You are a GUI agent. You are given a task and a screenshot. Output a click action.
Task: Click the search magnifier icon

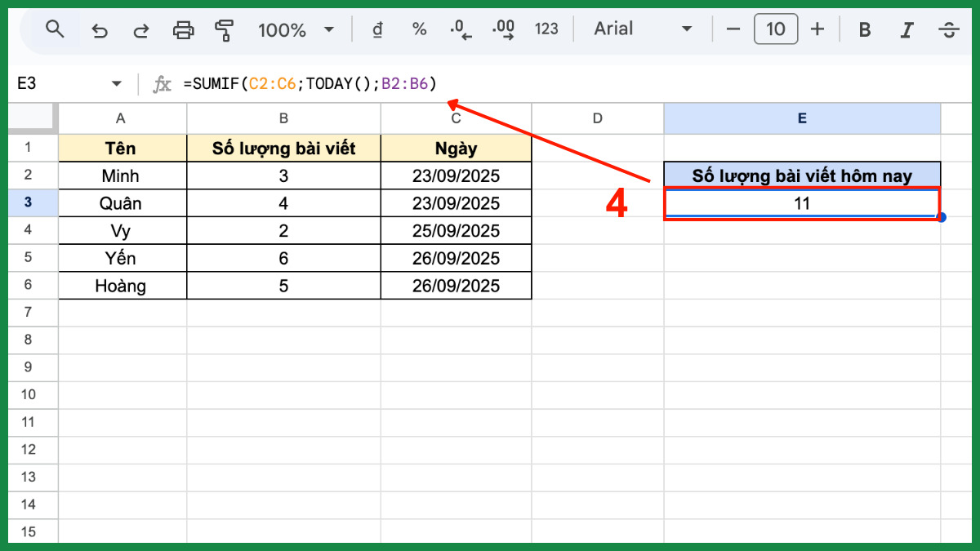pos(55,30)
